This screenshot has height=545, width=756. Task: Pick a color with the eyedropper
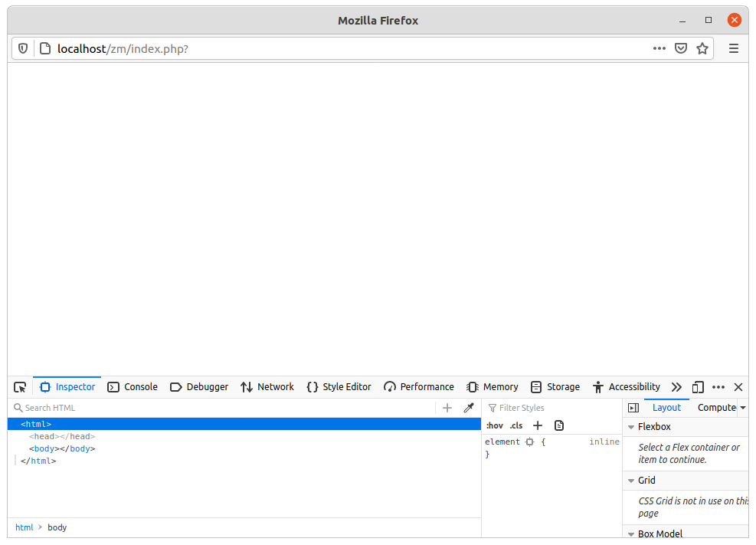coord(469,408)
